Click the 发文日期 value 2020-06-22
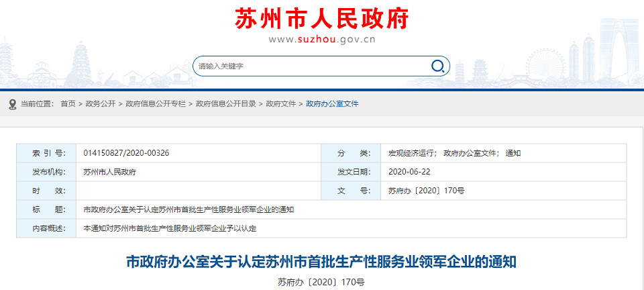Viewport: 644px width, 290px height. (411, 172)
